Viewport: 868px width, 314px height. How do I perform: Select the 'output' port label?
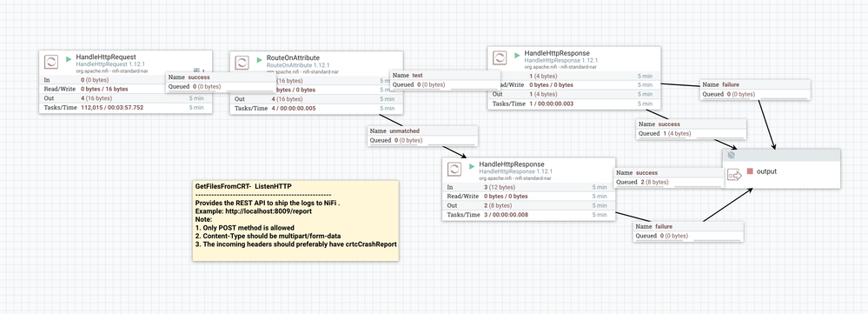click(x=766, y=171)
